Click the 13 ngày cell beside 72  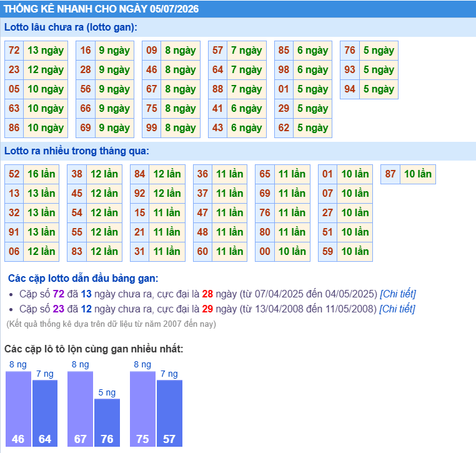pyautogui.click(x=46, y=51)
